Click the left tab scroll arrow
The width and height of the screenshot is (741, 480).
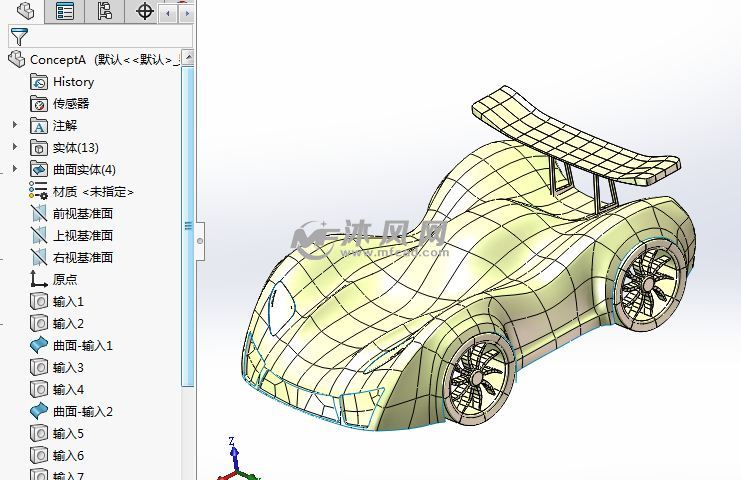tap(168, 14)
